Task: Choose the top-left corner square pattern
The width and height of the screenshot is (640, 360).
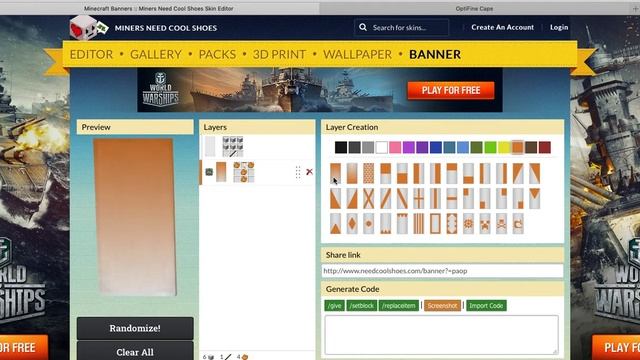Action: (469, 199)
